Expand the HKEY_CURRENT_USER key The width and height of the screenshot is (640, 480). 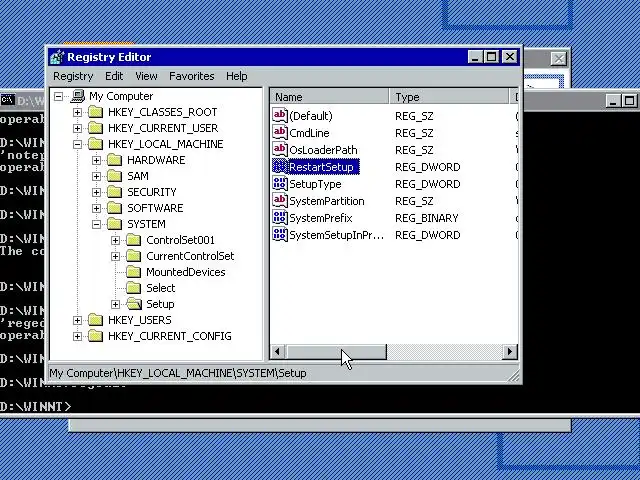coord(77,128)
